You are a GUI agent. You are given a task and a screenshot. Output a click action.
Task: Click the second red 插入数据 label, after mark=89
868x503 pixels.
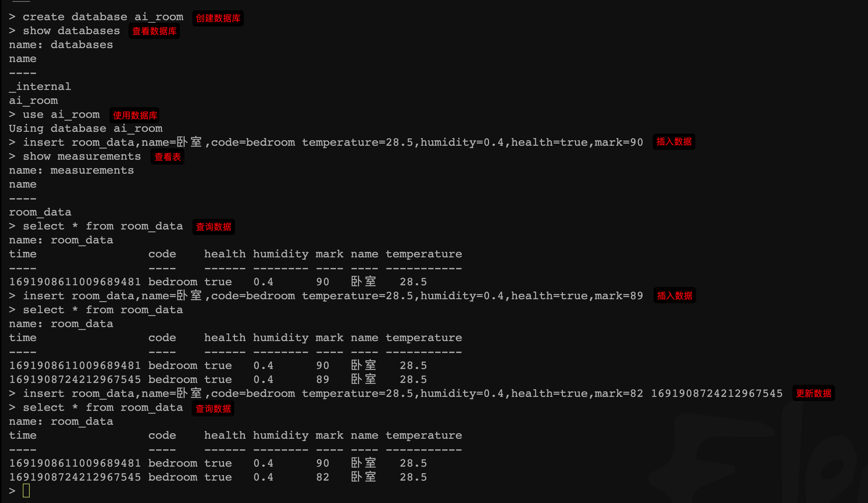click(674, 296)
